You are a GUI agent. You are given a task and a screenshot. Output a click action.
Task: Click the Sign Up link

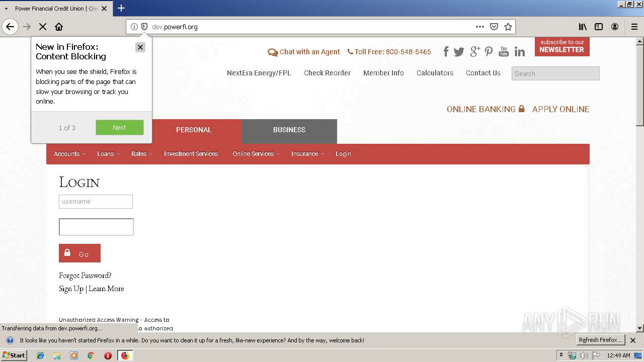[x=71, y=289]
